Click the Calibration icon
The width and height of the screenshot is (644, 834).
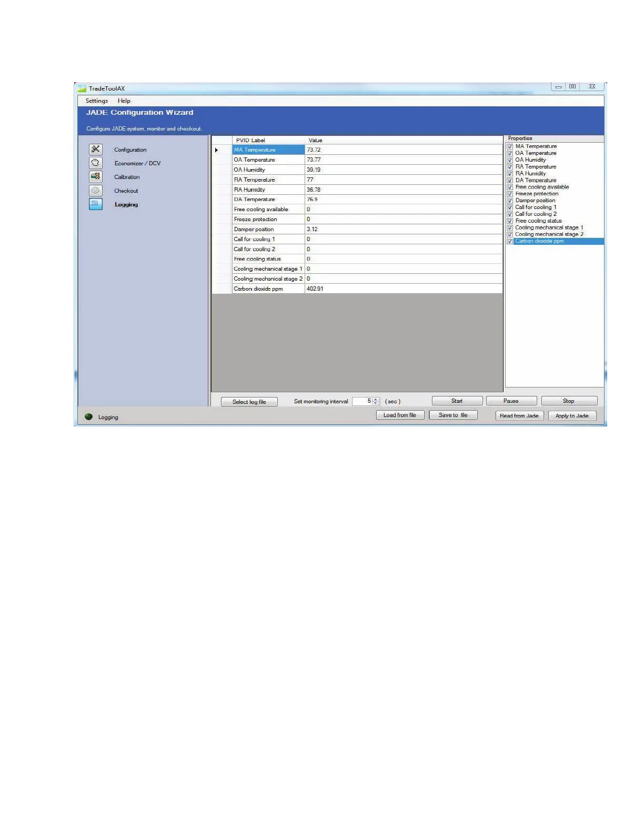click(x=95, y=177)
